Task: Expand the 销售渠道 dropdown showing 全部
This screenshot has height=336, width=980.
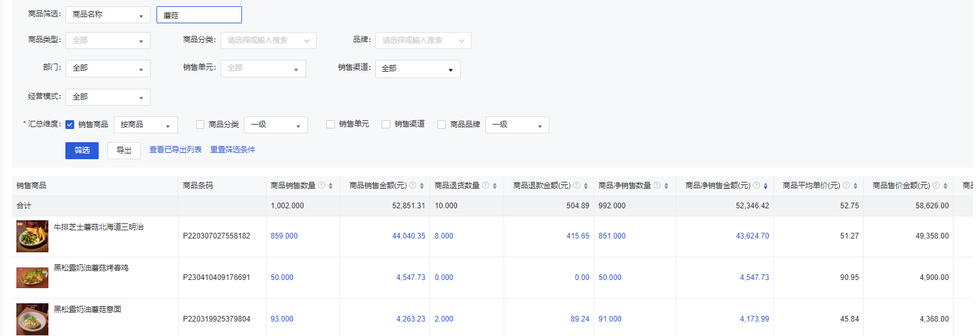Action: point(418,69)
